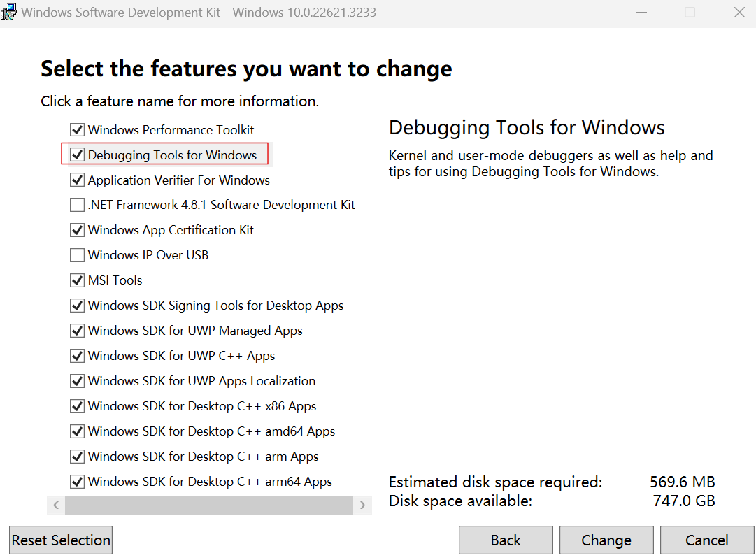The width and height of the screenshot is (756, 560).
Task: Select the Windows SDK for UWP Managed Apps label
Action: (195, 331)
